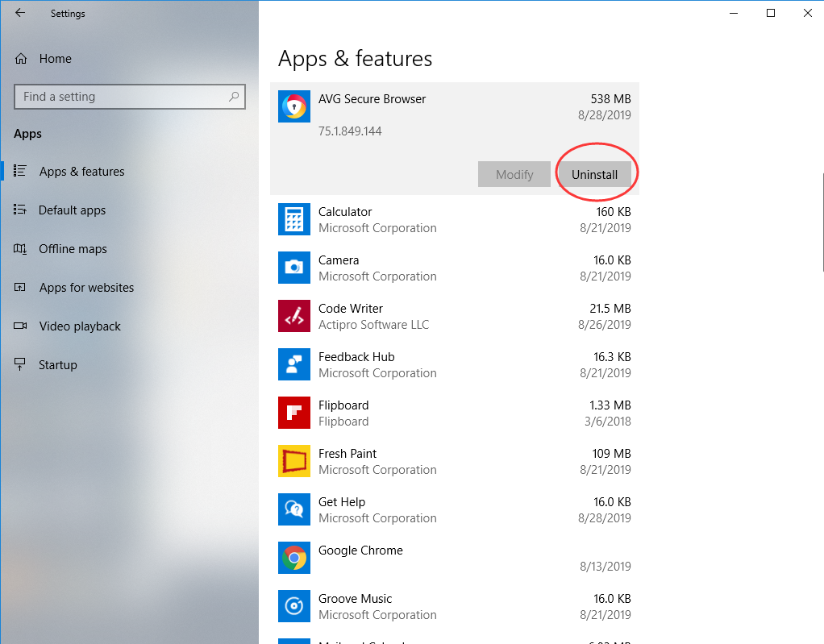The width and height of the screenshot is (824, 644).
Task: Click the Apps & features list icon
Action: (20, 171)
